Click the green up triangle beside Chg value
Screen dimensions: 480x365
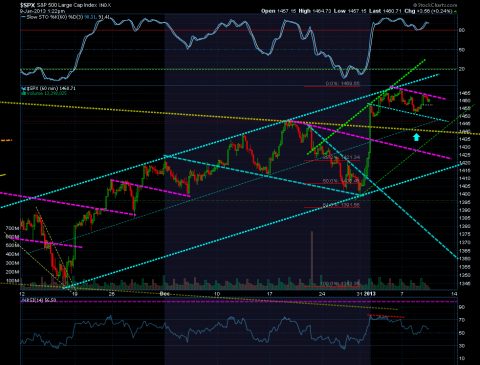tap(455, 11)
